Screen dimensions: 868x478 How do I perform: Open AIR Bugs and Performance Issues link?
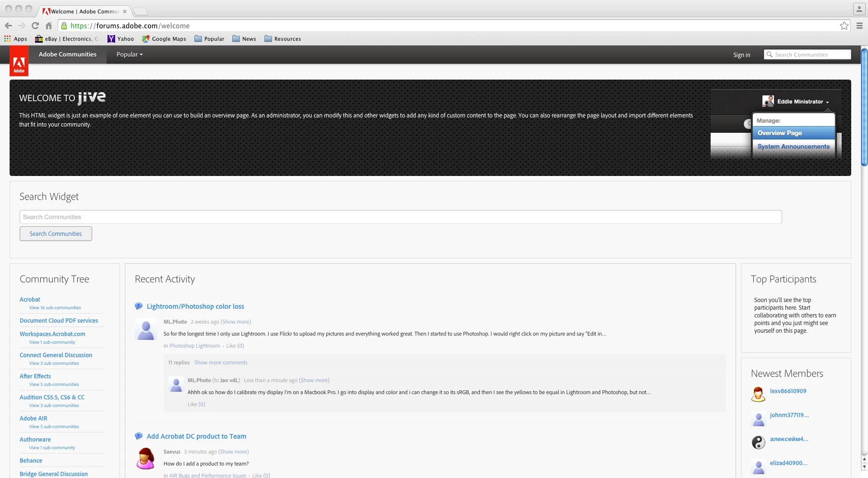click(x=208, y=476)
